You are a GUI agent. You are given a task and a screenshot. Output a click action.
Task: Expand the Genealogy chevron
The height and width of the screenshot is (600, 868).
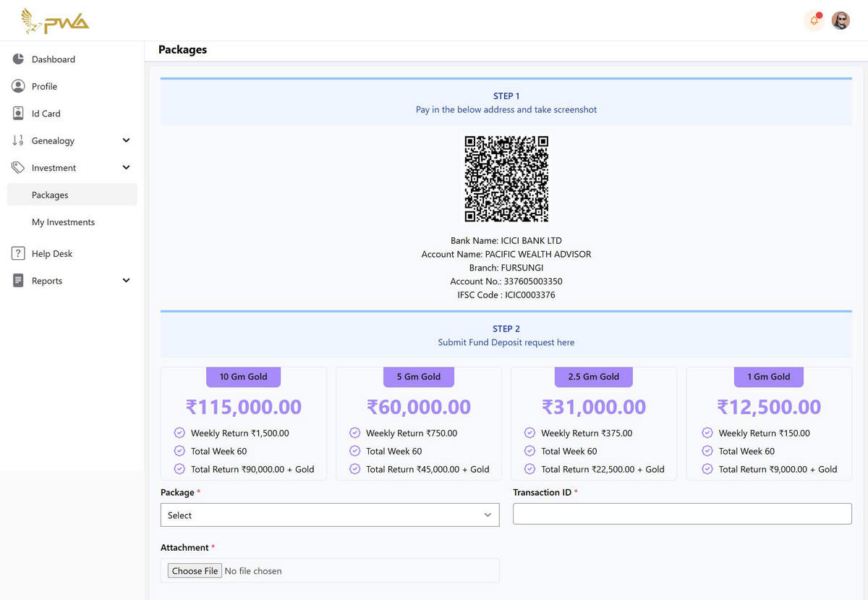tap(126, 140)
